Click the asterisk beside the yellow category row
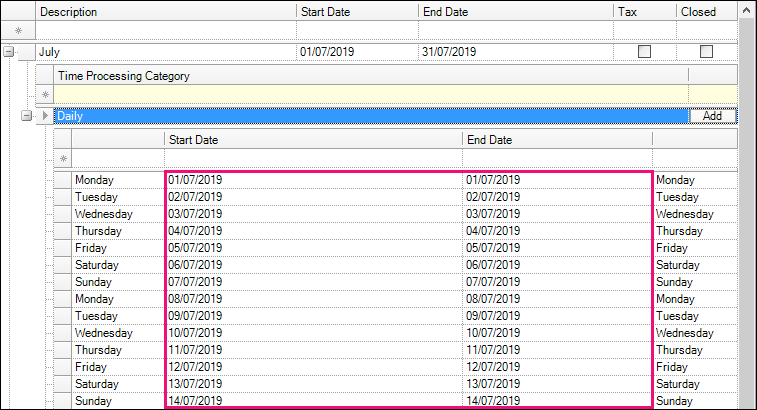 click(44, 95)
